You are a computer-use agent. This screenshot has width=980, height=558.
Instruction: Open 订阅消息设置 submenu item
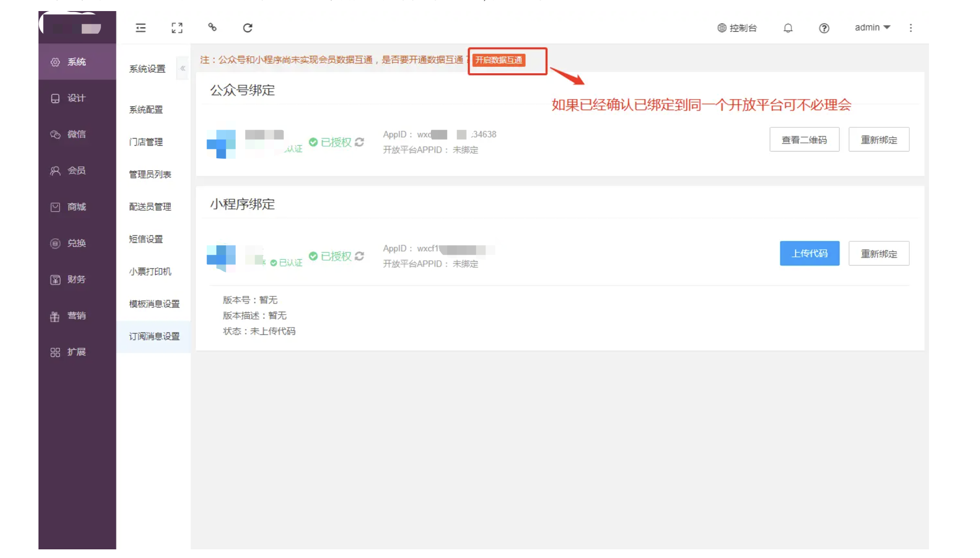(154, 336)
